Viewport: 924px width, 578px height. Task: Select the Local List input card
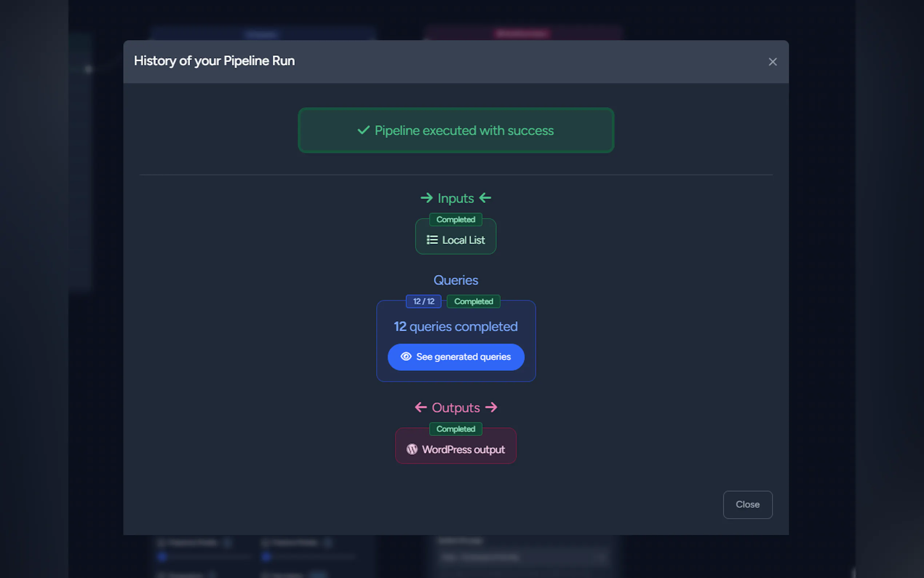(x=456, y=241)
